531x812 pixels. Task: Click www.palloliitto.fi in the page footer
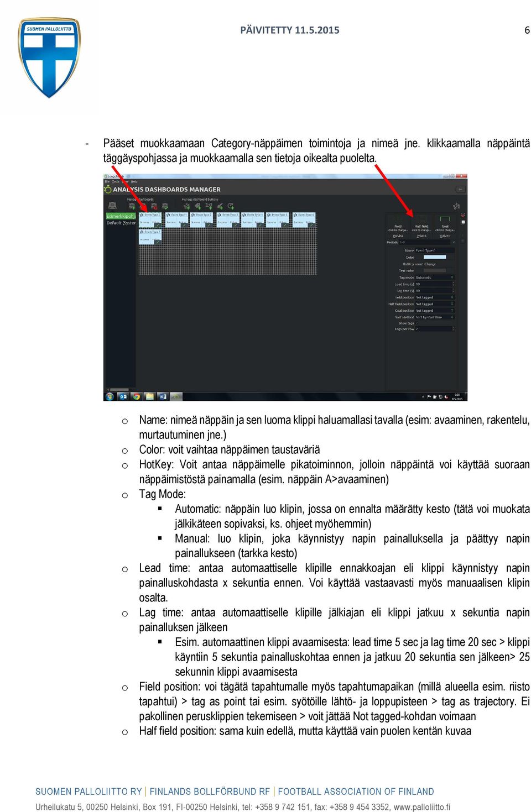(422, 806)
